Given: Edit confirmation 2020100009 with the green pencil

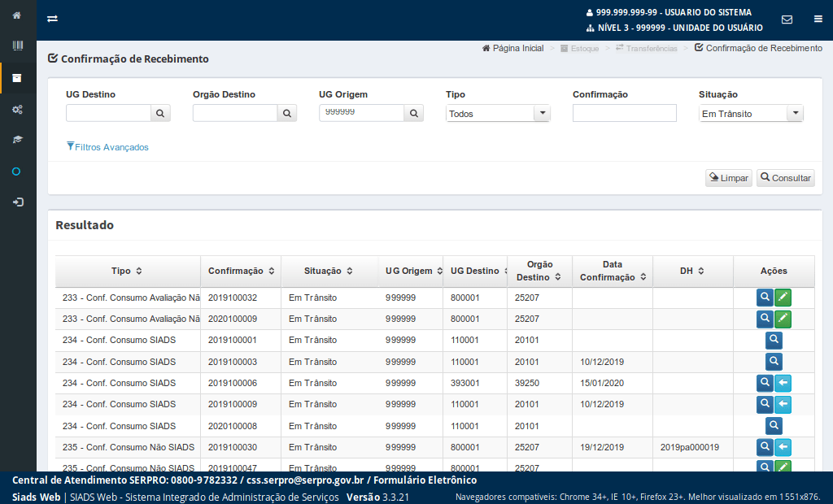Looking at the screenshot, I should click(x=783, y=319).
